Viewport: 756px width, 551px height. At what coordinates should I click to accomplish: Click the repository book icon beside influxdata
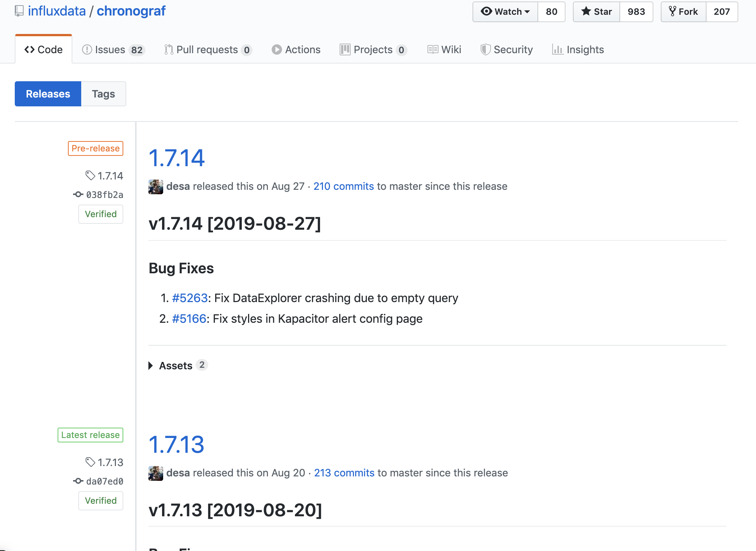tap(19, 11)
